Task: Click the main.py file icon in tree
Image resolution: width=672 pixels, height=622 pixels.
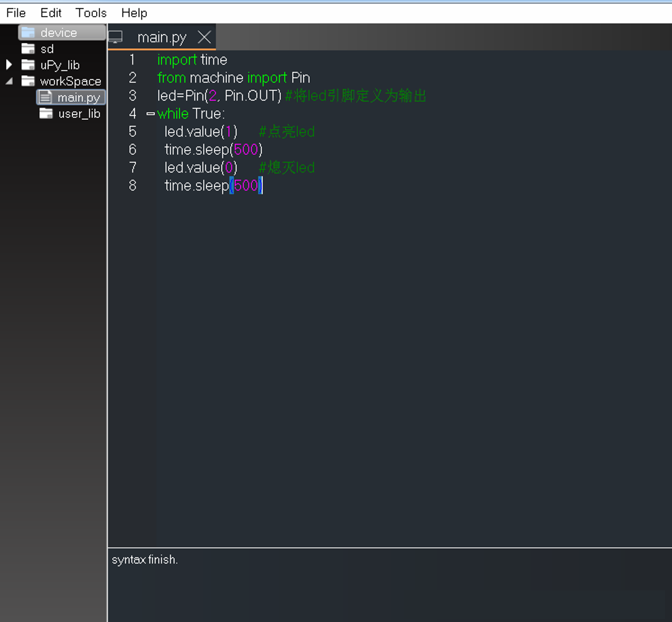Action: pyautogui.click(x=45, y=97)
